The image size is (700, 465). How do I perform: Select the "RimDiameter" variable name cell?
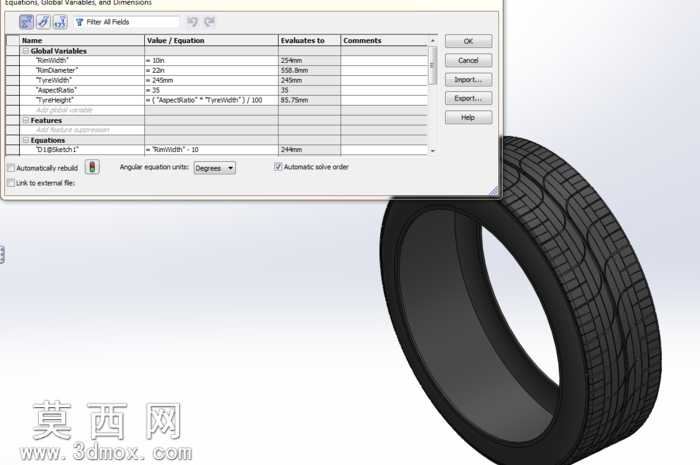(82, 70)
